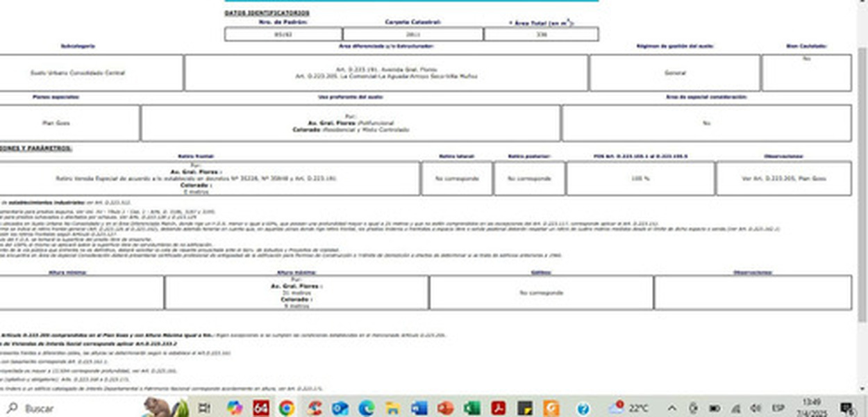The image size is (868, 417).
Task: Launch Copilot from the taskbar
Action: pos(234,408)
